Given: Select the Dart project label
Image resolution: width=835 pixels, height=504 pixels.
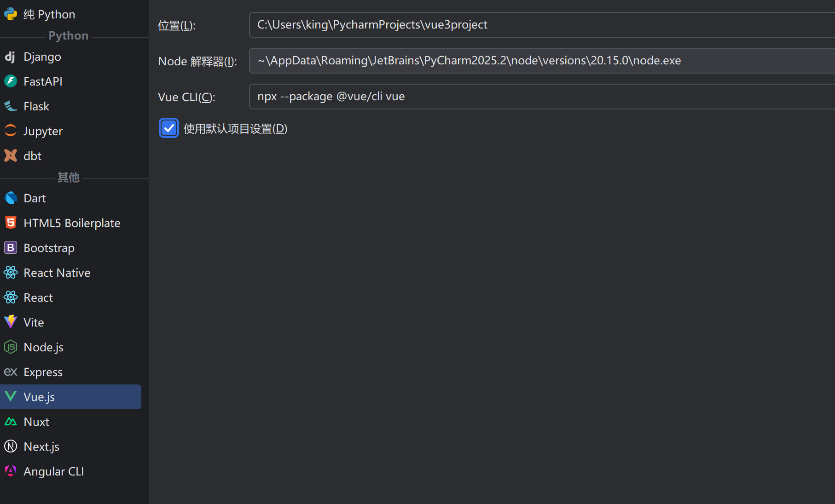Looking at the screenshot, I should coord(35,198).
